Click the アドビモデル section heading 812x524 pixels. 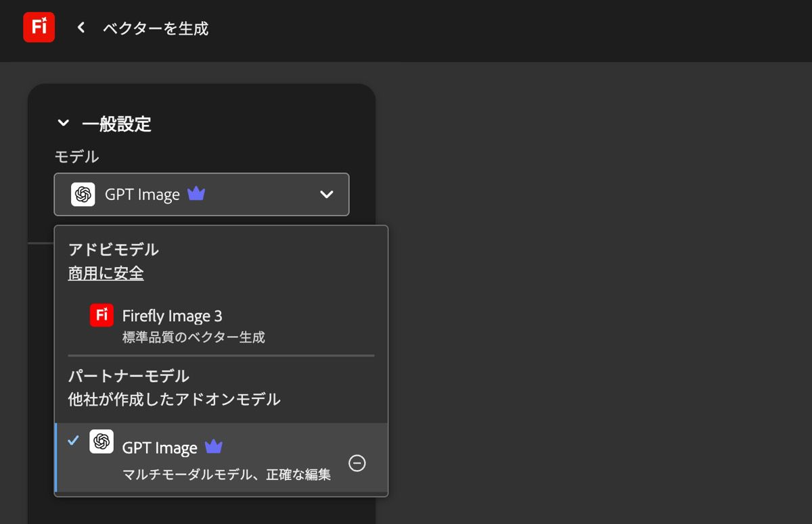[114, 249]
